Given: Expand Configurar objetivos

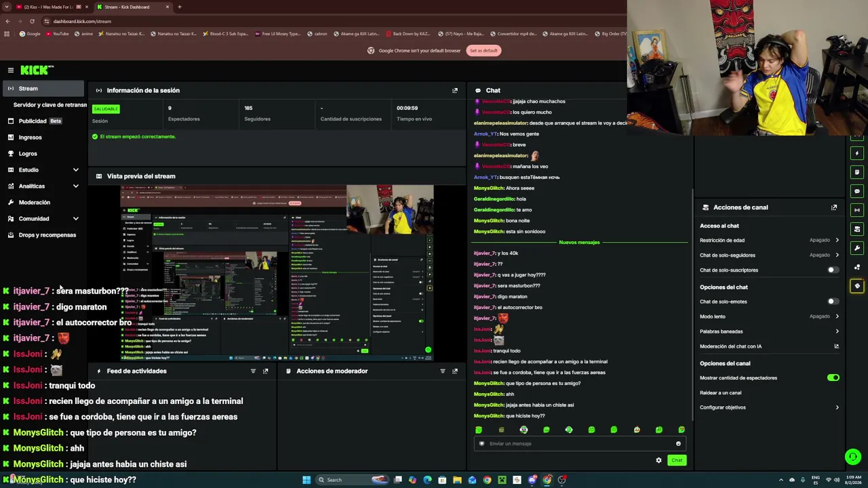Looking at the screenshot, I should (770, 407).
